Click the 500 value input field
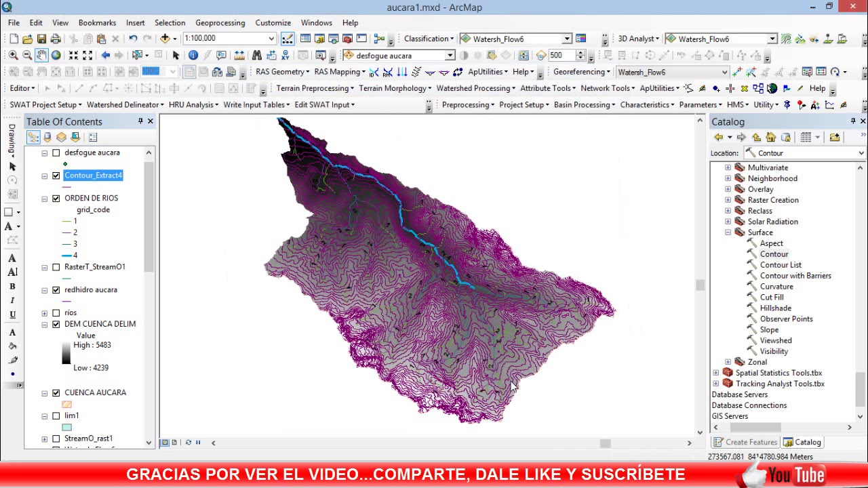Image resolution: width=868 pixels, height=488 pixels. (561, 56)
